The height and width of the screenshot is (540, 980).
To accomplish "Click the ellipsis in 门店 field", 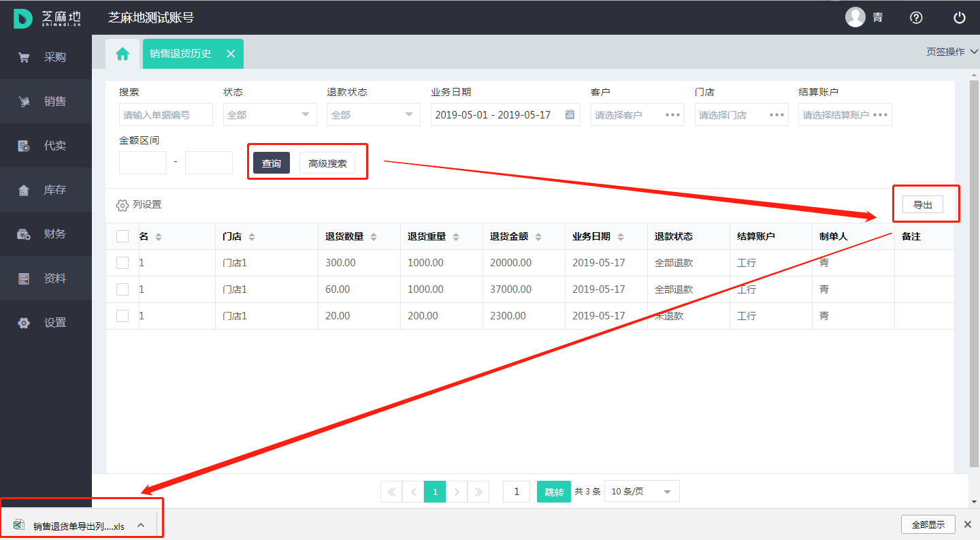I will click(777, 114).
